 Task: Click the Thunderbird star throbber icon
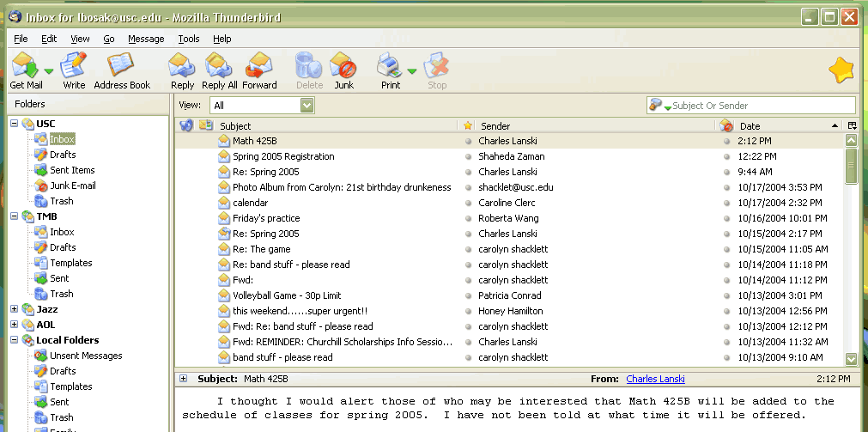(841, 71)
